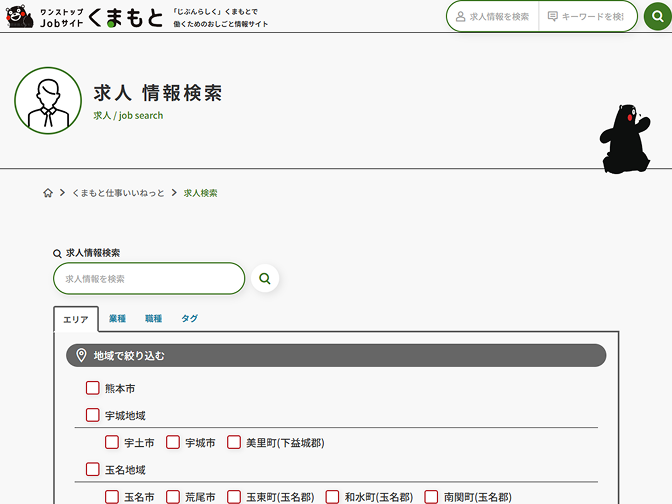This screenshot has height=504, width=672.
Task: Click the home icon in breadcrumb
Action: [x=48, y=193]
